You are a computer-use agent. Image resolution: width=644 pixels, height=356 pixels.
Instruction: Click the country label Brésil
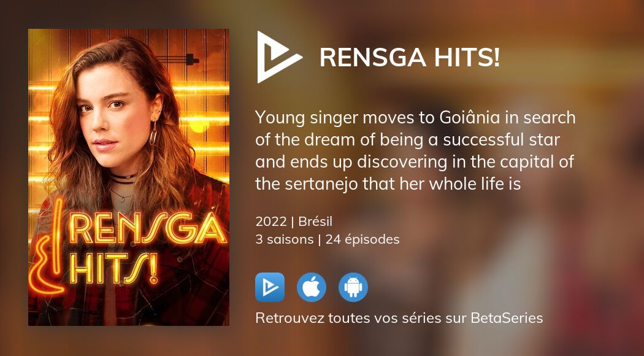click(x=315, y=222)
